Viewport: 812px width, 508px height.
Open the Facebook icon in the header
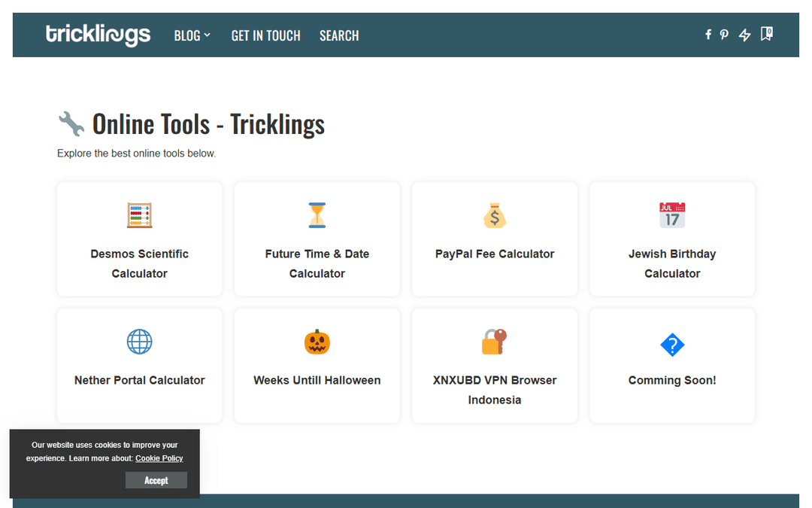[708, 35]
